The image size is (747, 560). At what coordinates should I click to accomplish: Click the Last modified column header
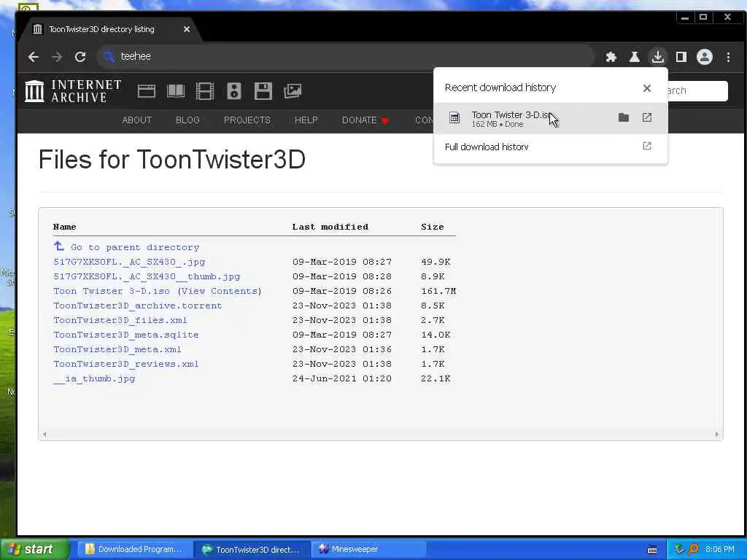click(330, 227)
